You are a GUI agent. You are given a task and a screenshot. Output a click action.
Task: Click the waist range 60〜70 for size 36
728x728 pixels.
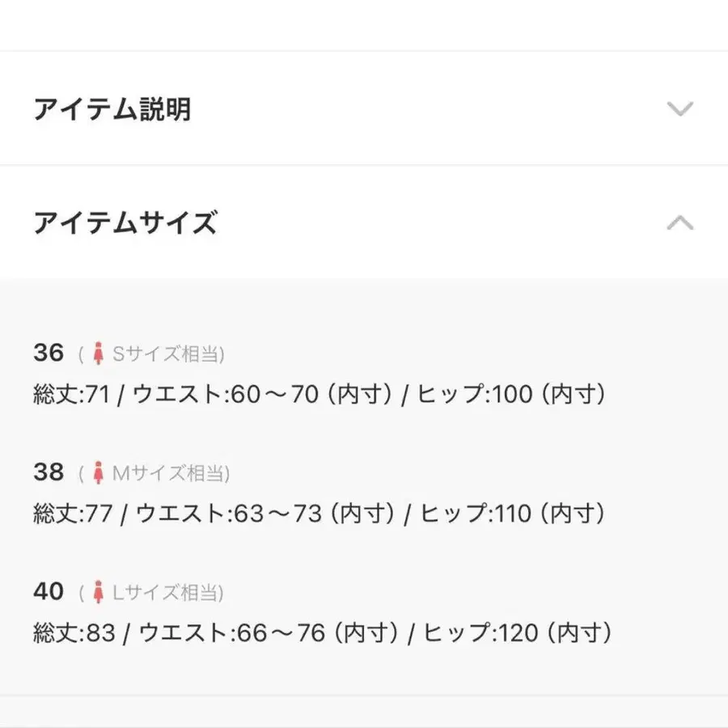coord(271,395)
